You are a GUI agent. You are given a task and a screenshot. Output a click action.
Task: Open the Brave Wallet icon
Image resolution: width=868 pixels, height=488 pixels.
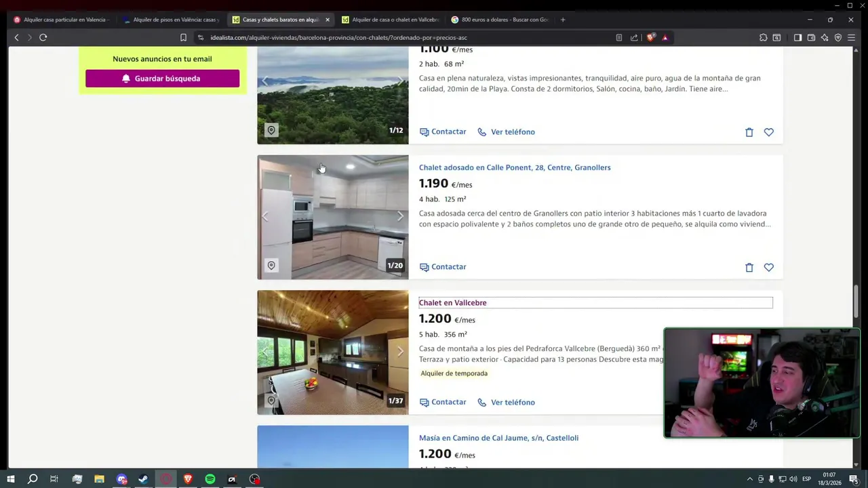click(x=811, y=37)
